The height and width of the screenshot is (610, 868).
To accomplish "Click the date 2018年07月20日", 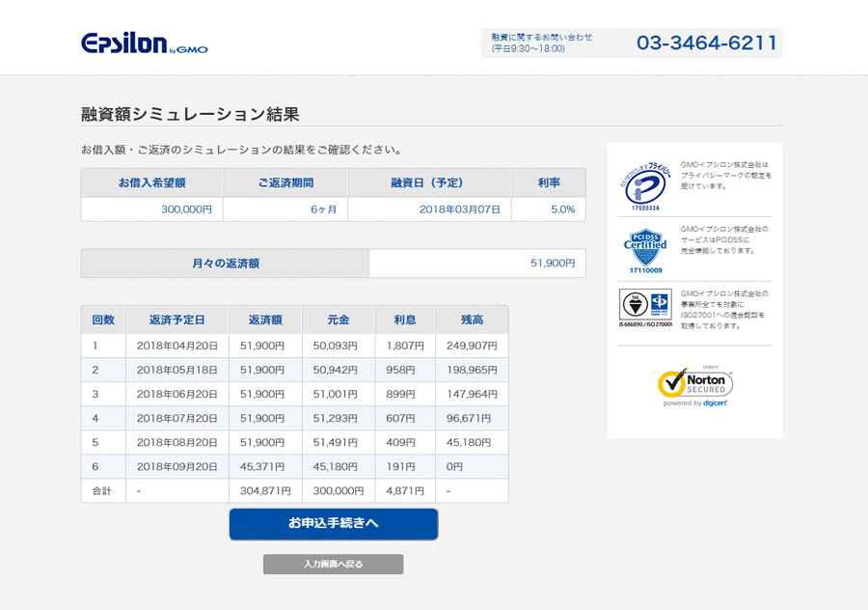I will click(x=177, y=418).
